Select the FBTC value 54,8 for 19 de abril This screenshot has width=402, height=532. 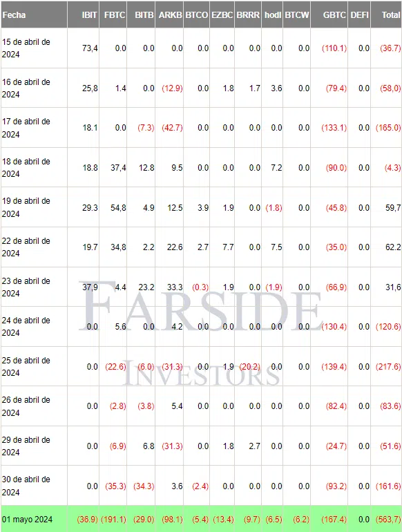tap(118, 208)
